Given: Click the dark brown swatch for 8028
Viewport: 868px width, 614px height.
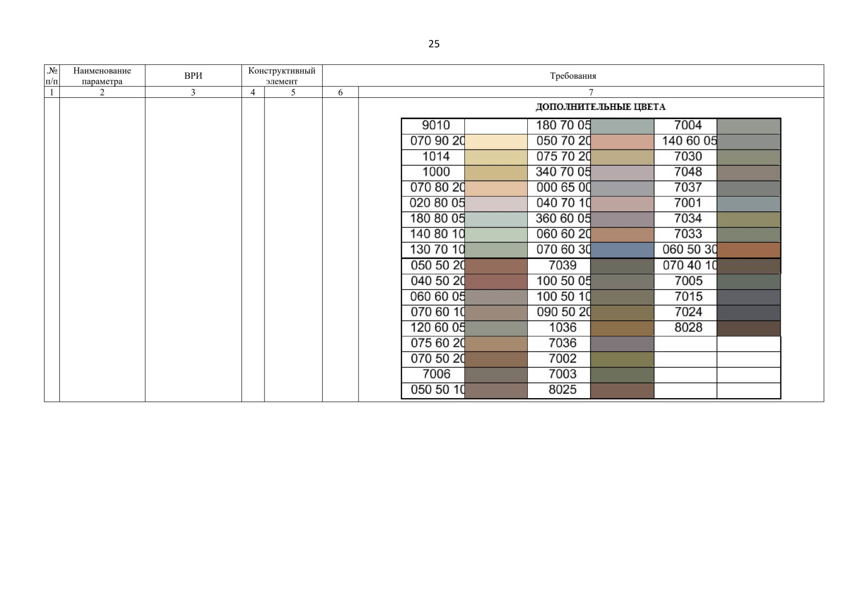Looking at the screenshot, I should tap(748, 328).
